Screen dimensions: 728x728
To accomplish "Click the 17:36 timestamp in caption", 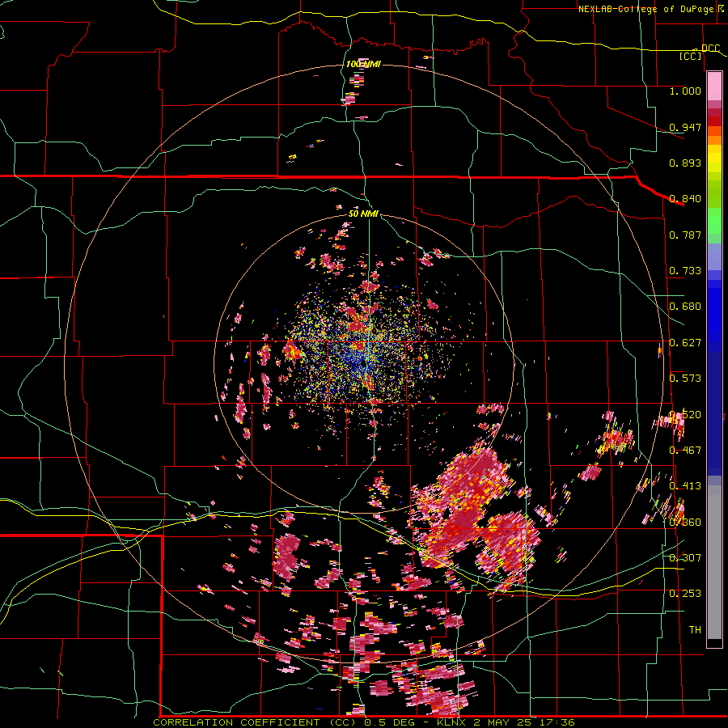I will pyautogui.click(x=558, y=722).
